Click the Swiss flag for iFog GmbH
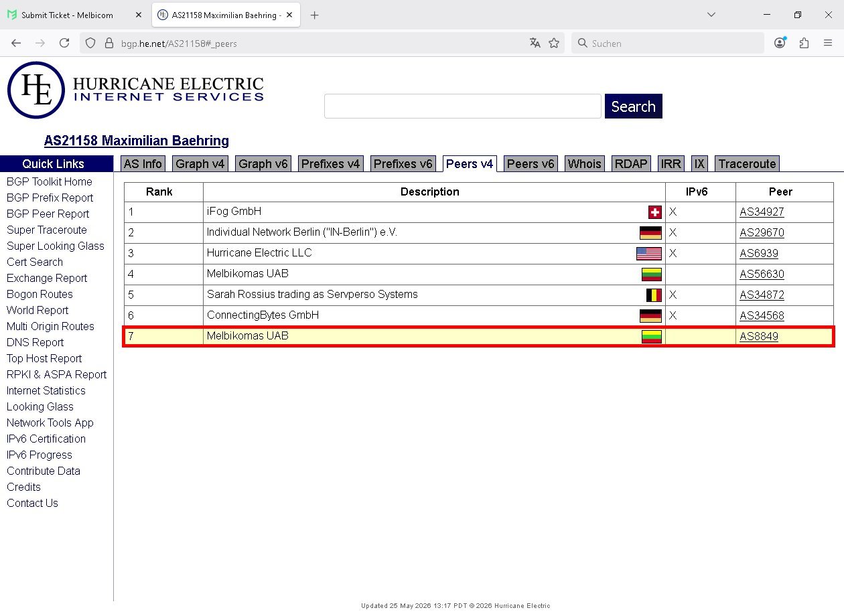844x616 pixels. (x=654, y=212)
